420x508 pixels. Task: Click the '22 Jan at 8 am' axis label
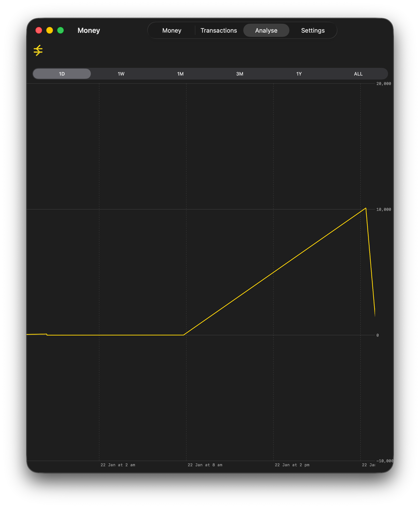[205, 465]
